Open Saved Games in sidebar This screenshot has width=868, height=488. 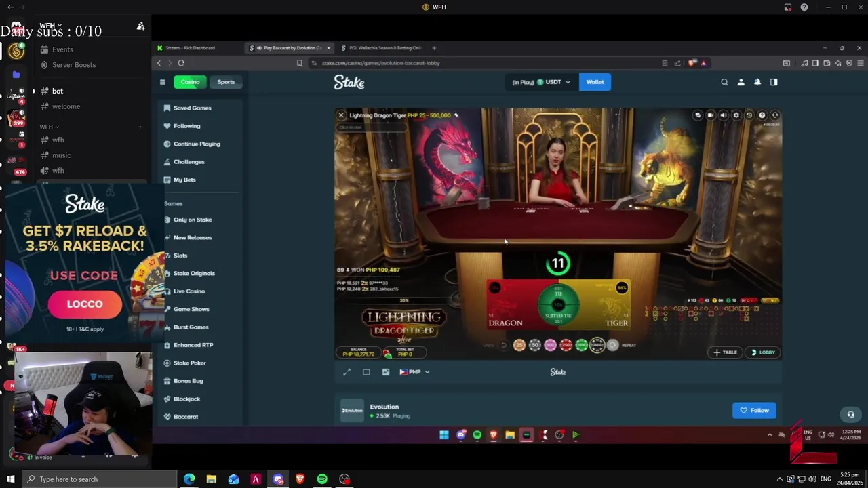[193, 108]
